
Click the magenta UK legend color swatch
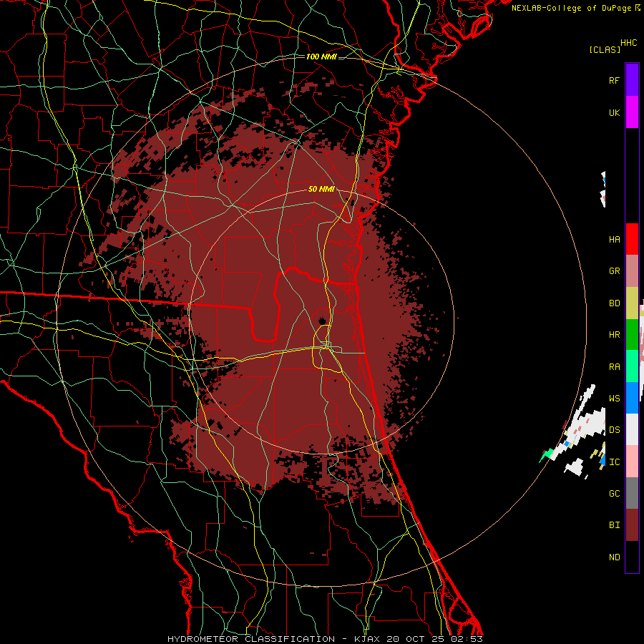[x=632, y=112]
